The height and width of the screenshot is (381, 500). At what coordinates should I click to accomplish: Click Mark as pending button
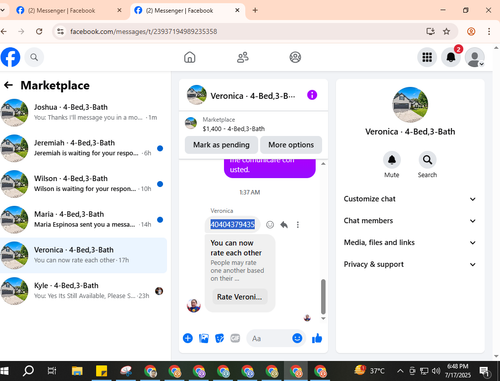[x=221, y=145]
